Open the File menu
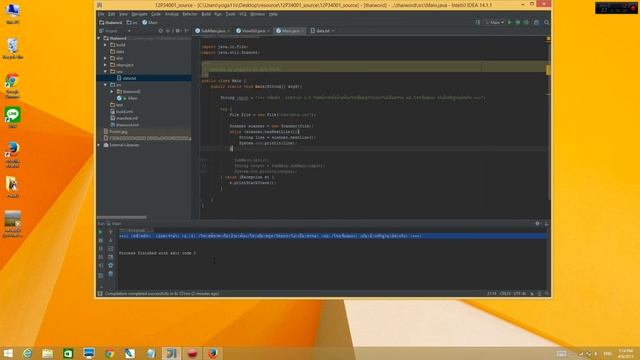The height and width of the screenshot is (360, 640). (x=101, y=14)
